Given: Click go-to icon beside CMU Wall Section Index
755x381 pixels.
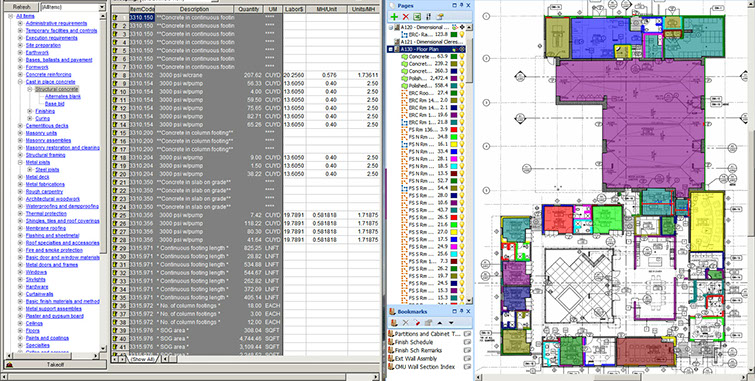Looking at the screenshot, I should tap(466, 367).
